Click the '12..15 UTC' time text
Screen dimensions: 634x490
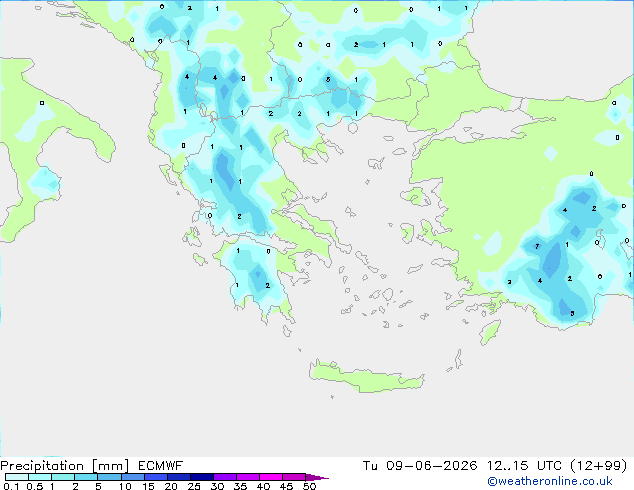pyautogui.click(x=524, y=466)
